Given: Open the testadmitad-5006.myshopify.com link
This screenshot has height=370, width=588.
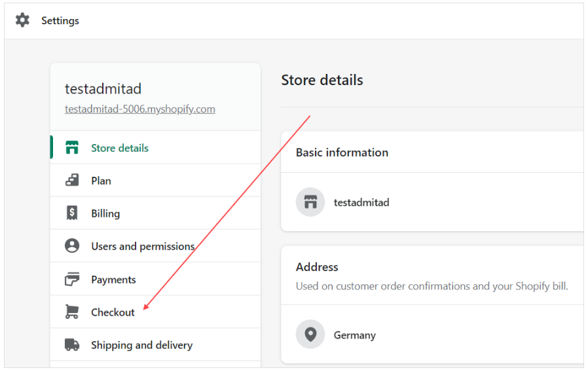Looking at the screenshot, I should 139,109.
